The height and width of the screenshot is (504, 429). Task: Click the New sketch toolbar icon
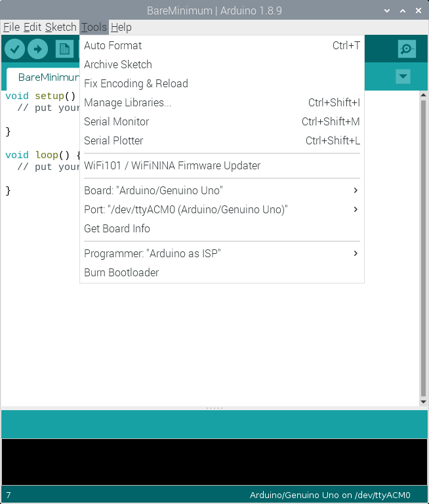point(64,49)
